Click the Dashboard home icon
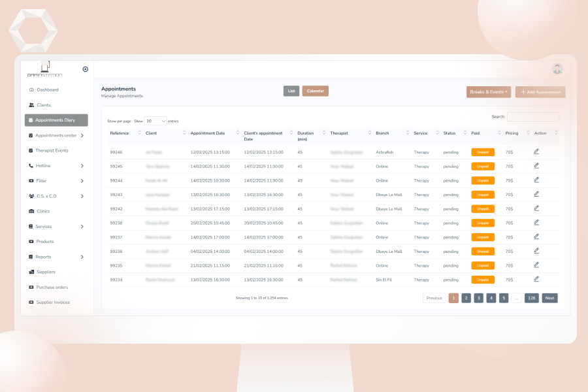 pyautogui.click(x=31, y=90)
